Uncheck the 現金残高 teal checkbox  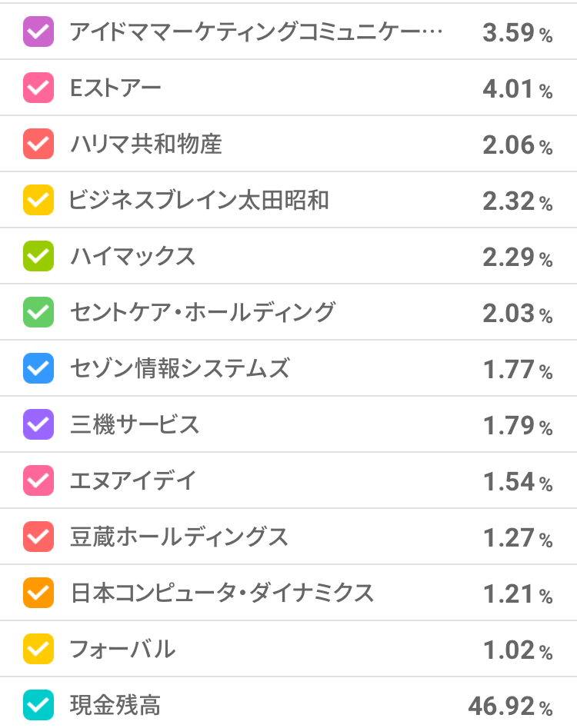(38, 705)
